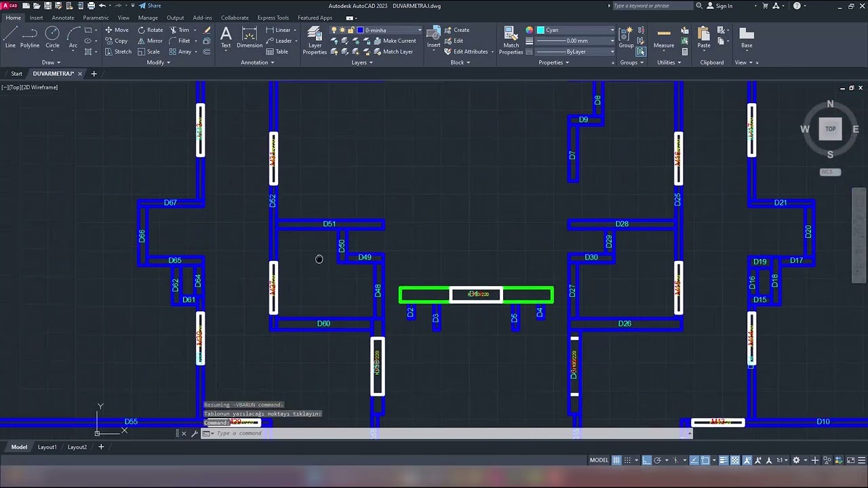Open the Start file tab
The width and height of the screenshot is (868, 488).
pyautogui.click(x=16, y=73)
